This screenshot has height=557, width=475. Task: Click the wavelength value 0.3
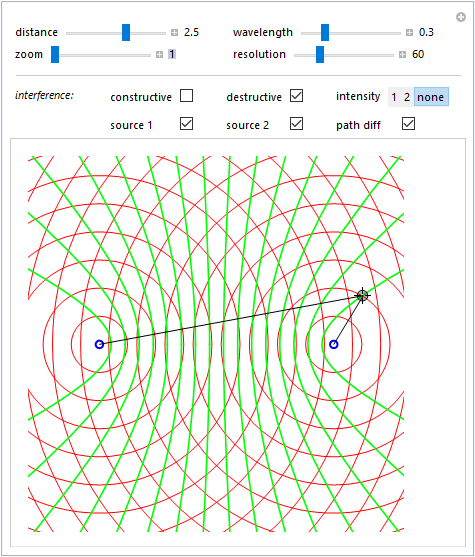pos(426,32)
